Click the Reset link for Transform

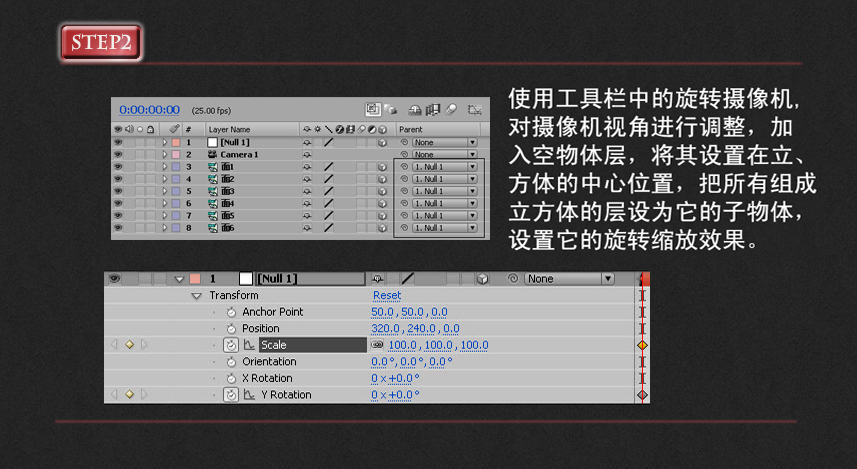(387, 295)
